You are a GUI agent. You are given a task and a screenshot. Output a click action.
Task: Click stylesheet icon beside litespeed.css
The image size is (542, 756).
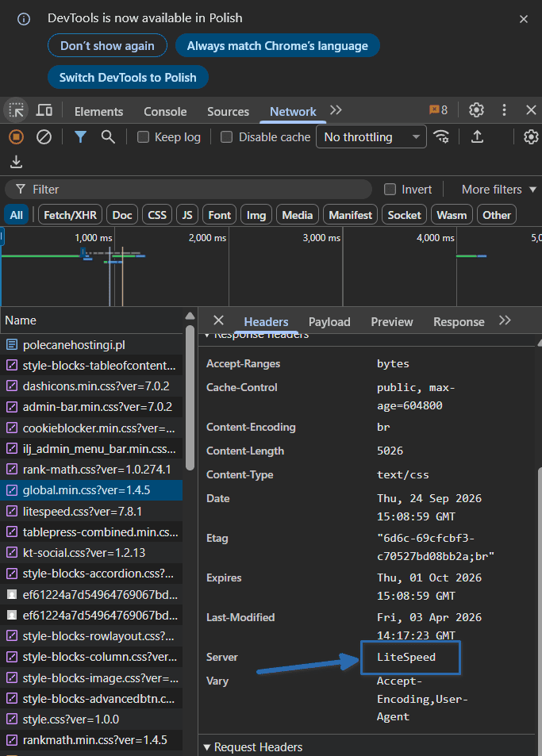click(12, 511)
